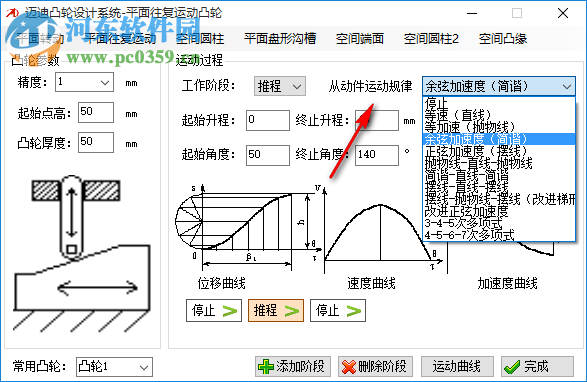Open the 空间圆柱 tab
Image resolution: width=587 pixels, height=382 pixels.
200,38
